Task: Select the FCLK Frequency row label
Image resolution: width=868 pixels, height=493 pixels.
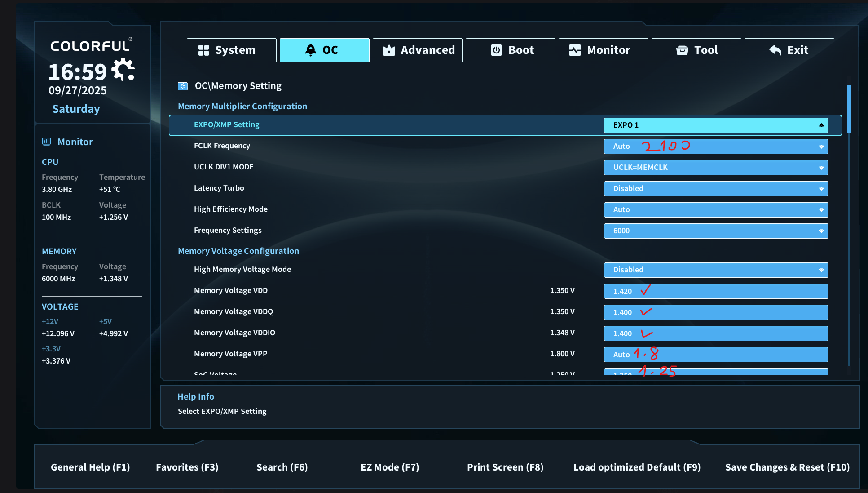Action: 222,146
